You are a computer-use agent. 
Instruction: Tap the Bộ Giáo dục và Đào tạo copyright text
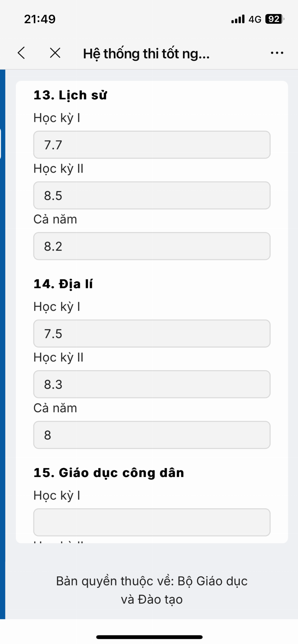point(152,590)
